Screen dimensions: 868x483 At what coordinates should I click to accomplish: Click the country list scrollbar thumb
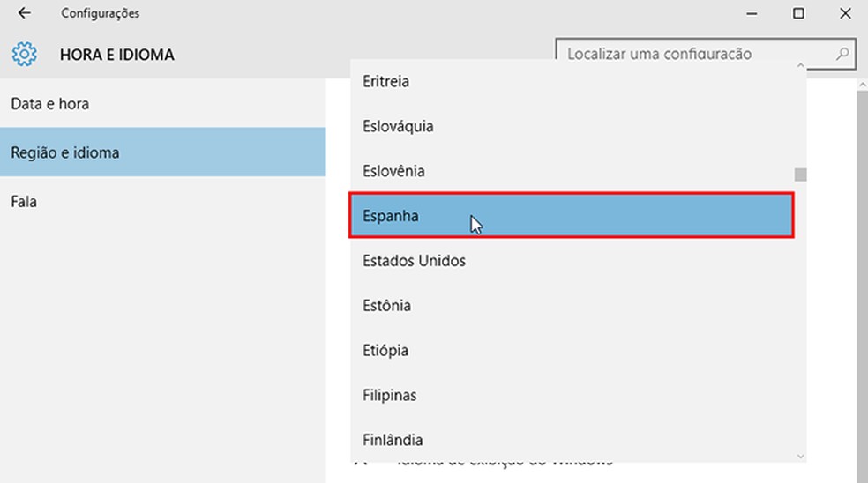[x=800, y=174]
